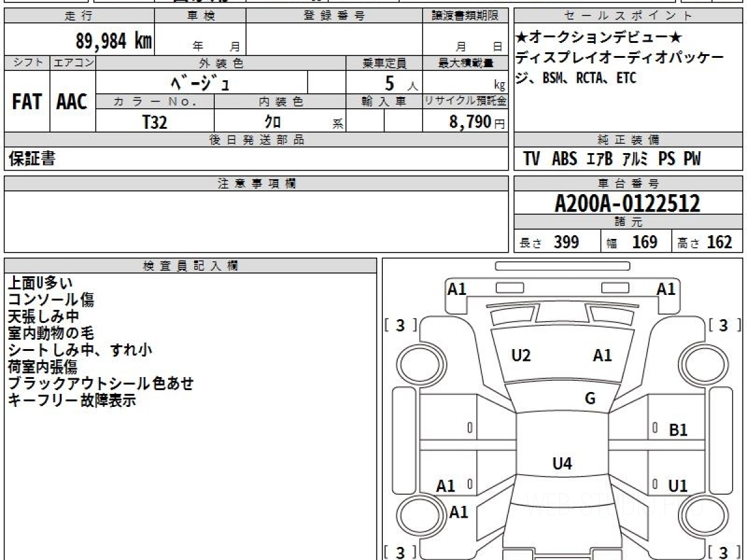
Task: Click the U2 mark on the hood
Action: pos(521,356)
